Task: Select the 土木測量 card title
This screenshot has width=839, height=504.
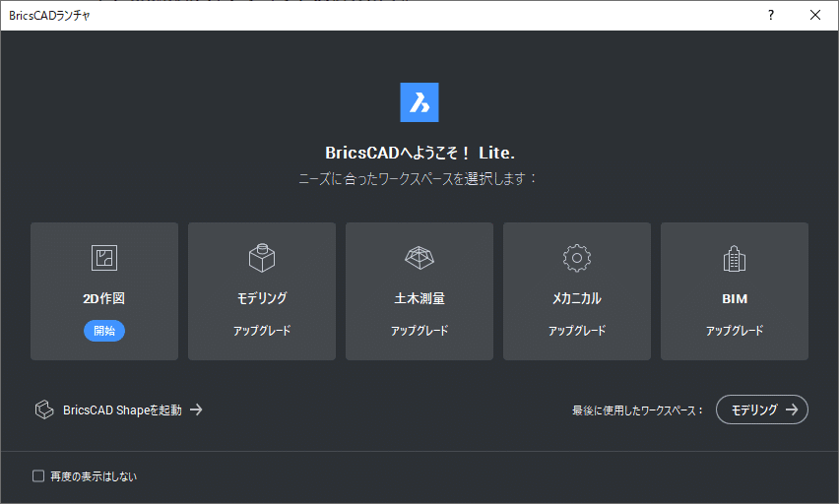Action: 419,298
